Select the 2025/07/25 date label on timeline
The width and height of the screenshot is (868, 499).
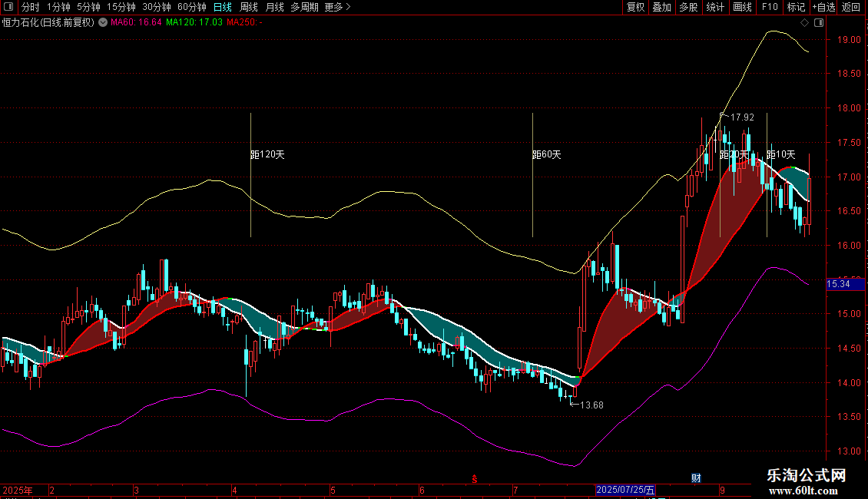tap(625, 490)
